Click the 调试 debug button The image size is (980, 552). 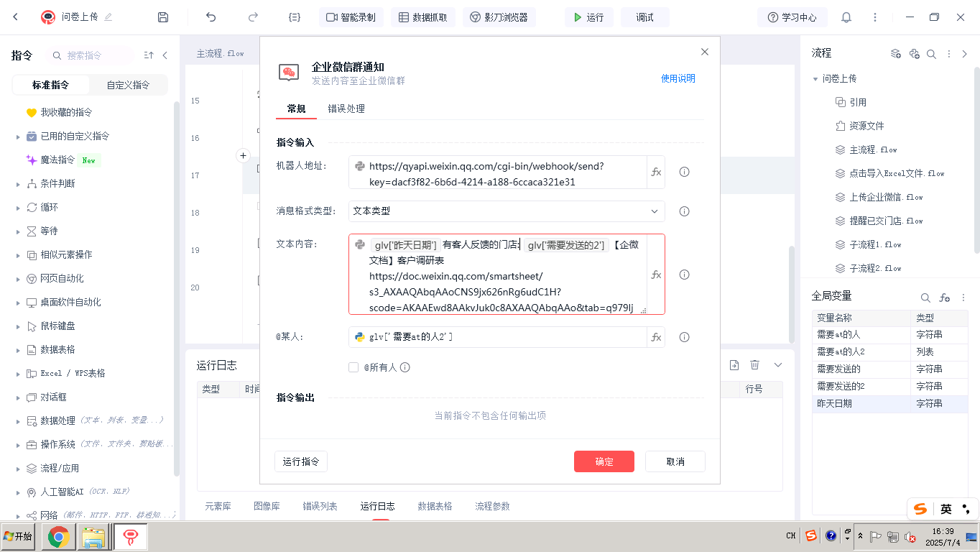coord(644,17)
